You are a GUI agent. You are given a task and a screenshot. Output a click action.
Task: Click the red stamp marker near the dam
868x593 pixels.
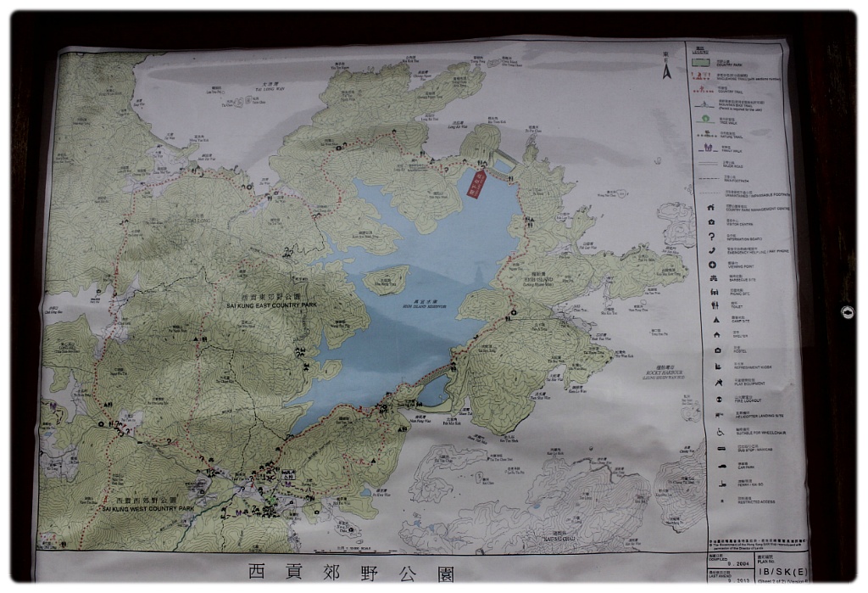click(473, 183)
